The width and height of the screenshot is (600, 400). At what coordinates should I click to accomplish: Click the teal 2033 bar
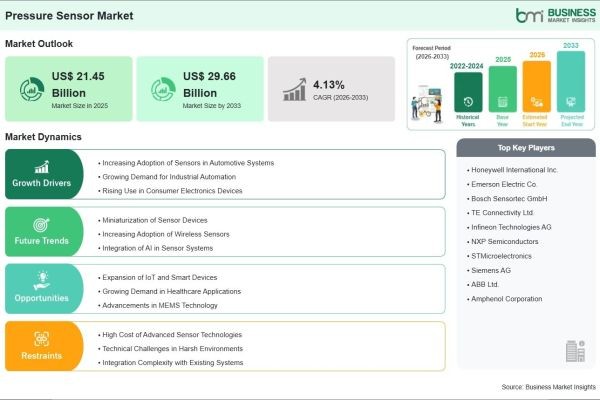tap(571, 82)
